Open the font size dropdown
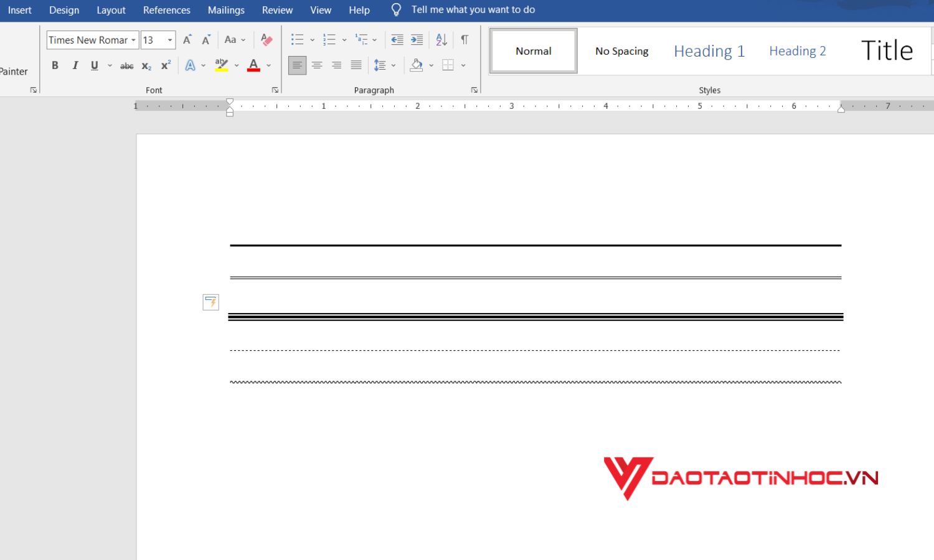 tap(168, 40)
